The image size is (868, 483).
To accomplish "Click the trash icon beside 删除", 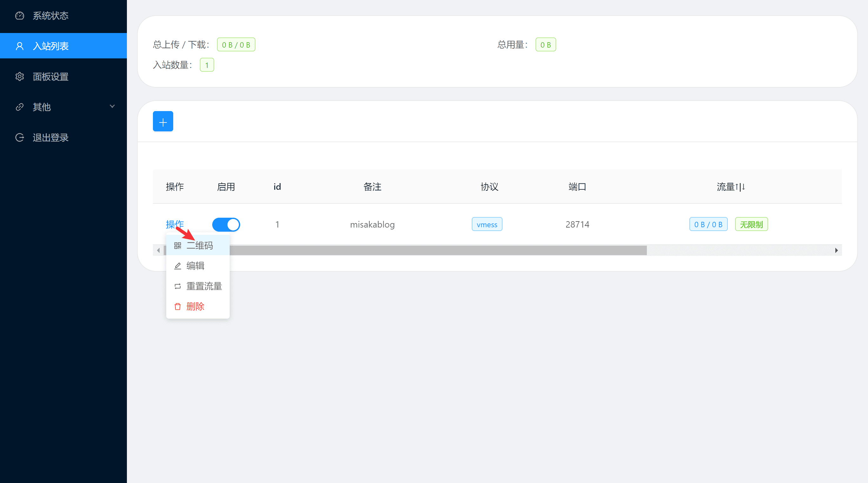I will pyautogui.click(x=178, y=306).
